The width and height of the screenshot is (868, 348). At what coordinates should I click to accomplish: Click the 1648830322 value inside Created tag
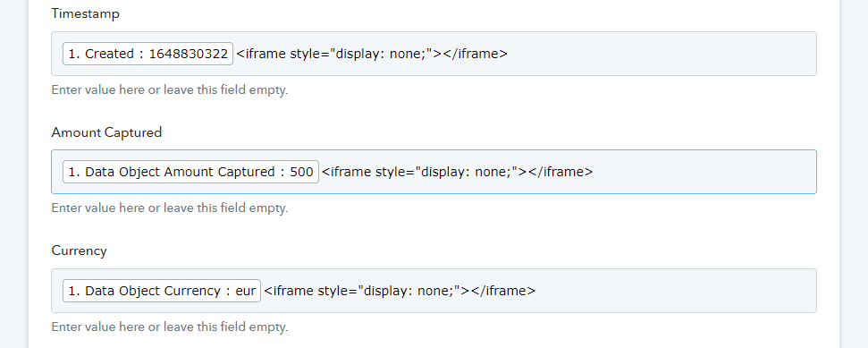(x=189, y=54)
